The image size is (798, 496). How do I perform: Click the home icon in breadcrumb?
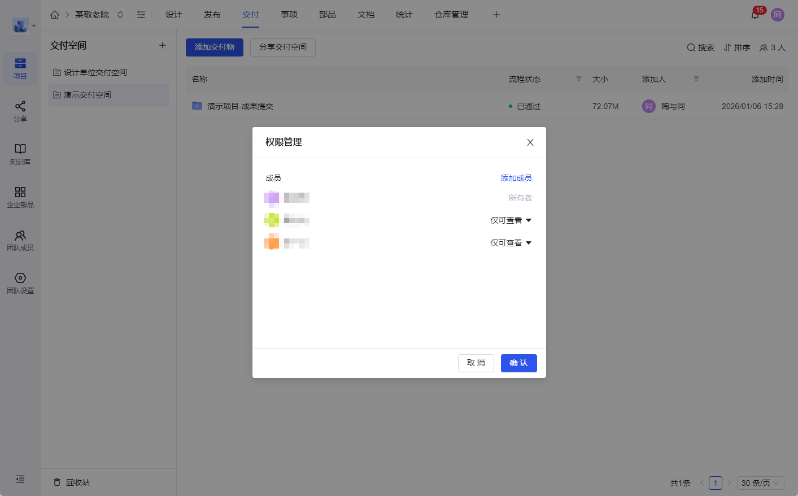click(54, 15)
